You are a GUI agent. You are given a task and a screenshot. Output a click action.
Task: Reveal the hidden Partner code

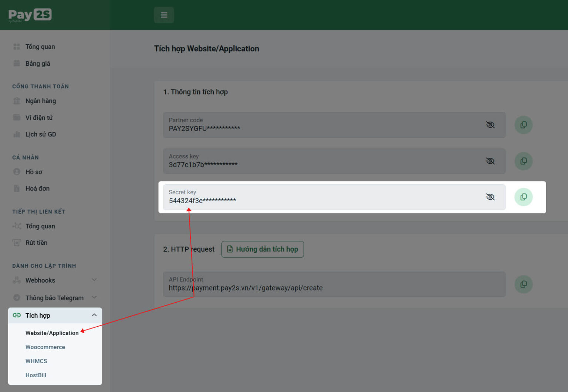coord(490,125)
